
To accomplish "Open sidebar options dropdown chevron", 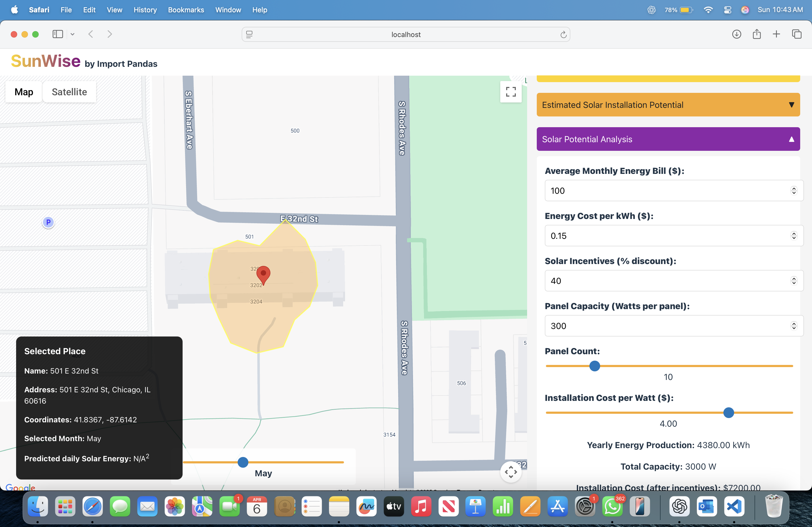I will click(x=72, y=34).
